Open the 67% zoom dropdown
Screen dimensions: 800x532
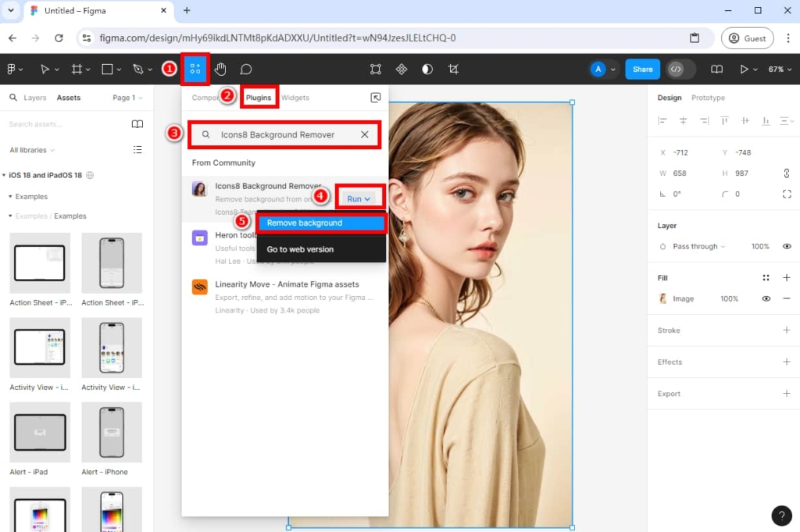tap(780, 70)
